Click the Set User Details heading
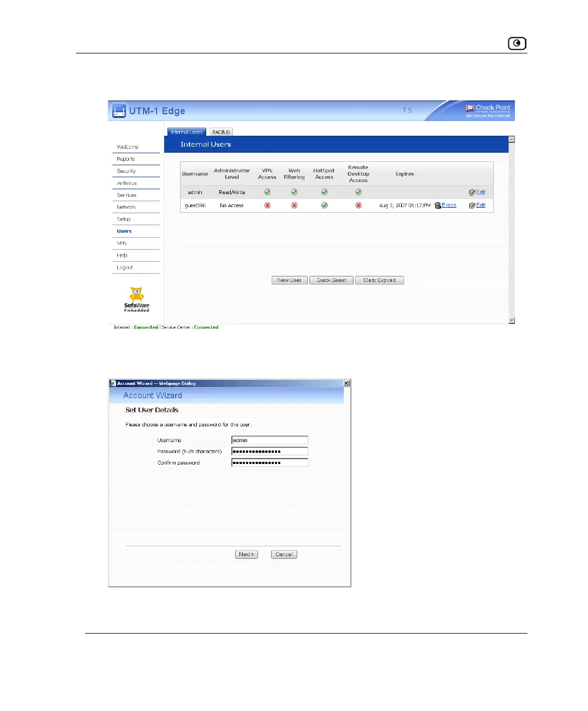This screenshot has width=588, height=711. [x=152, y=410]
